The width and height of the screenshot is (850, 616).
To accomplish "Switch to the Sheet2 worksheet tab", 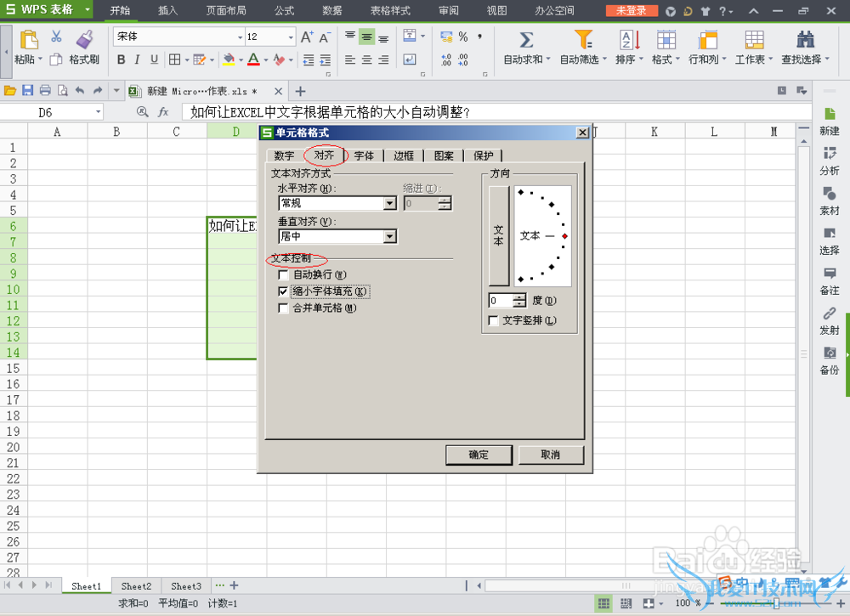I will (136, 586).
